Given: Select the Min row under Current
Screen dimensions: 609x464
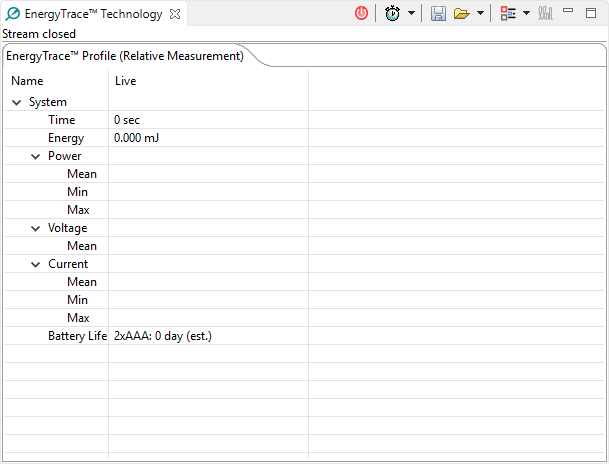Looking at the screenshot, I should coord(304,300).
